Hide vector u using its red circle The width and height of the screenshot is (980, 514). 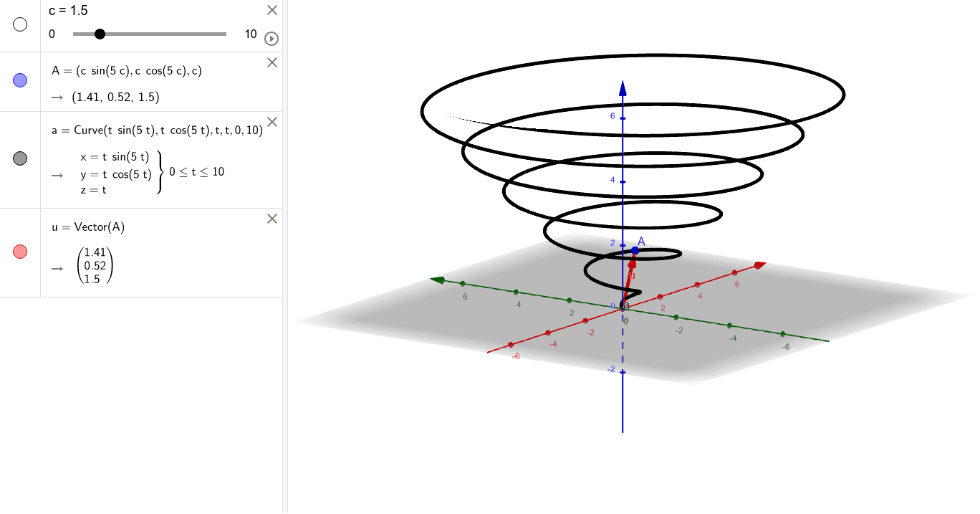pyautogui.click(x=20, y=252)
